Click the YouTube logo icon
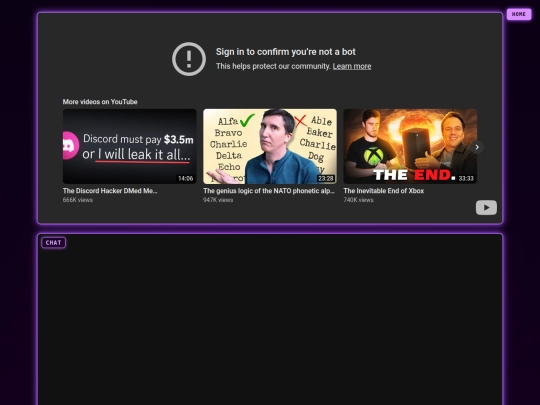This screenshot has width=540, height=405. tap(486, 207)
